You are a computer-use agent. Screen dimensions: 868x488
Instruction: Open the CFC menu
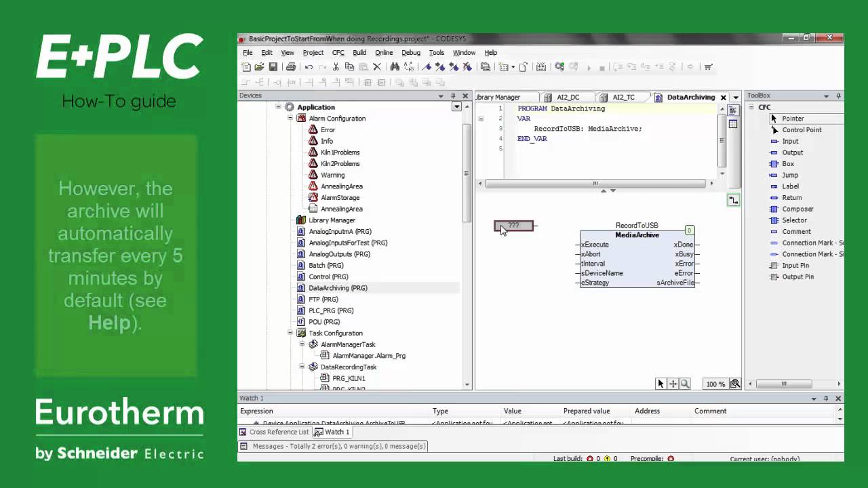pos(338,53)
